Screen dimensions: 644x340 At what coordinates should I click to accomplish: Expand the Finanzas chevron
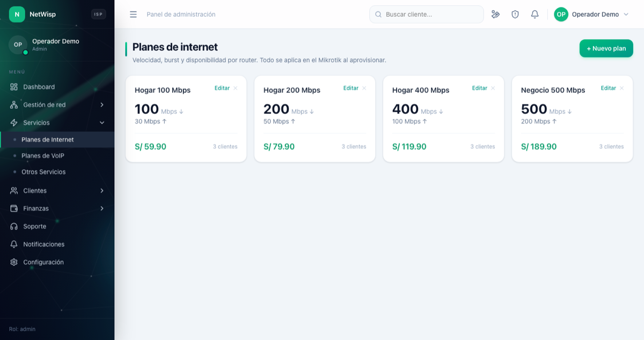pos(102,208)
